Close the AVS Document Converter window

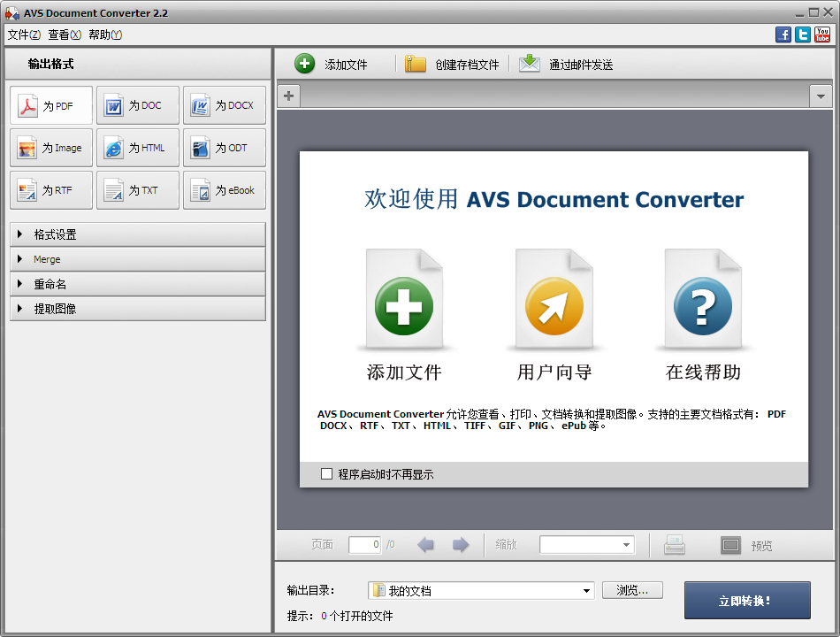[828, 12]
